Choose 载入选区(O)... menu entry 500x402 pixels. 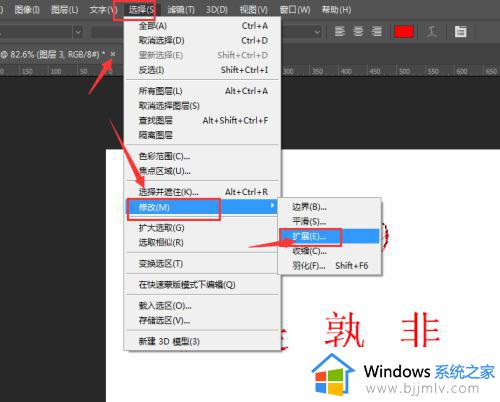(x=203, y=306)
